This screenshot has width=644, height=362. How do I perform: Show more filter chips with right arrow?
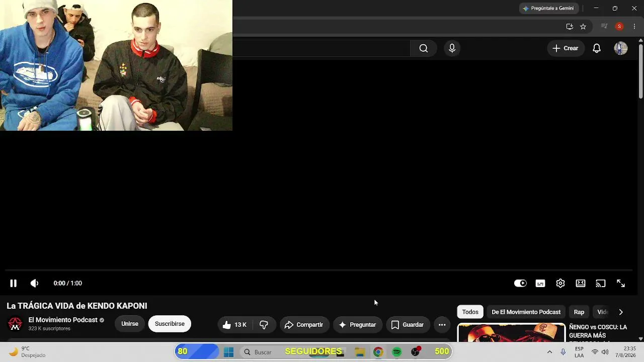(x=621, y=312)
